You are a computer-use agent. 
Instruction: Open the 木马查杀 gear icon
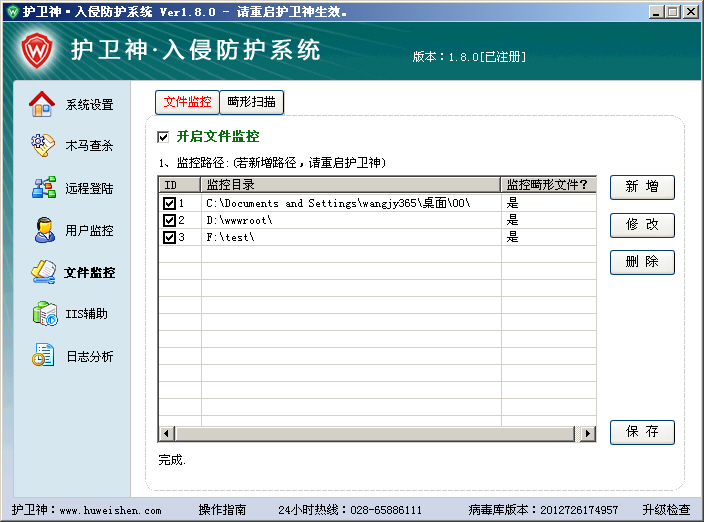(43, 145)
